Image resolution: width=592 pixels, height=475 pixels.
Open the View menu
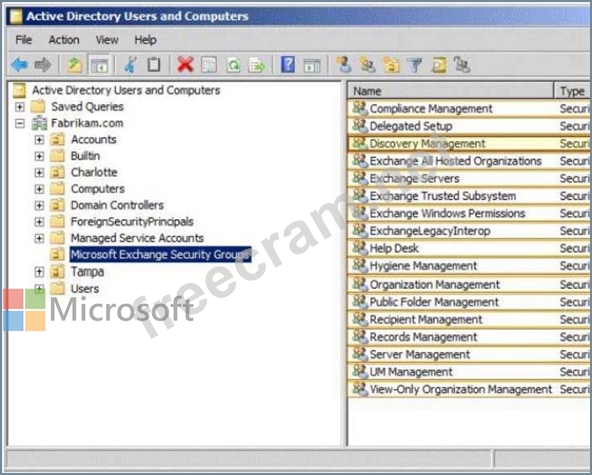[107, 40]
